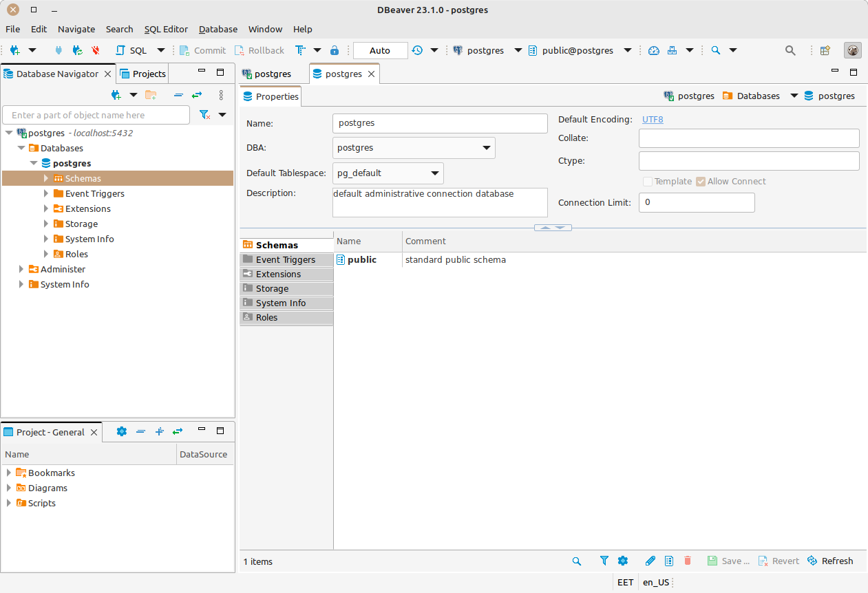Click the object name filter input field

point(96,115)
